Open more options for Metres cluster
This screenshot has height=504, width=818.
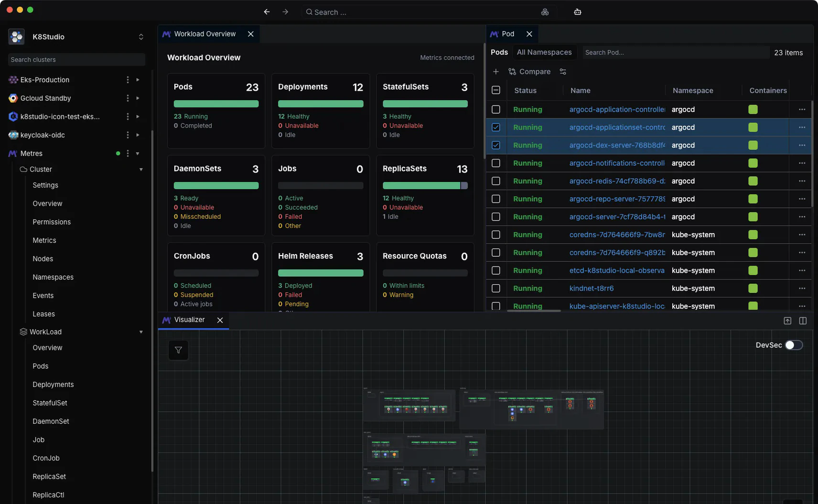tap(128, 153)
